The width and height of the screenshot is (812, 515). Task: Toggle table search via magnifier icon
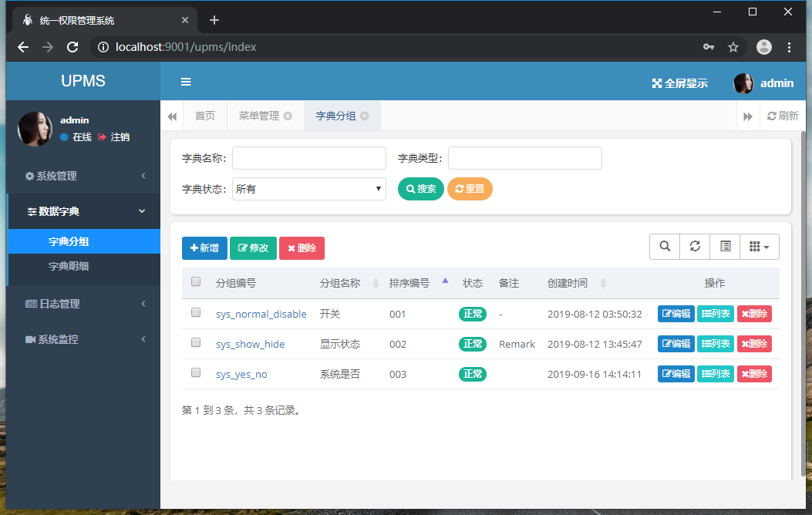pos(665,247)
